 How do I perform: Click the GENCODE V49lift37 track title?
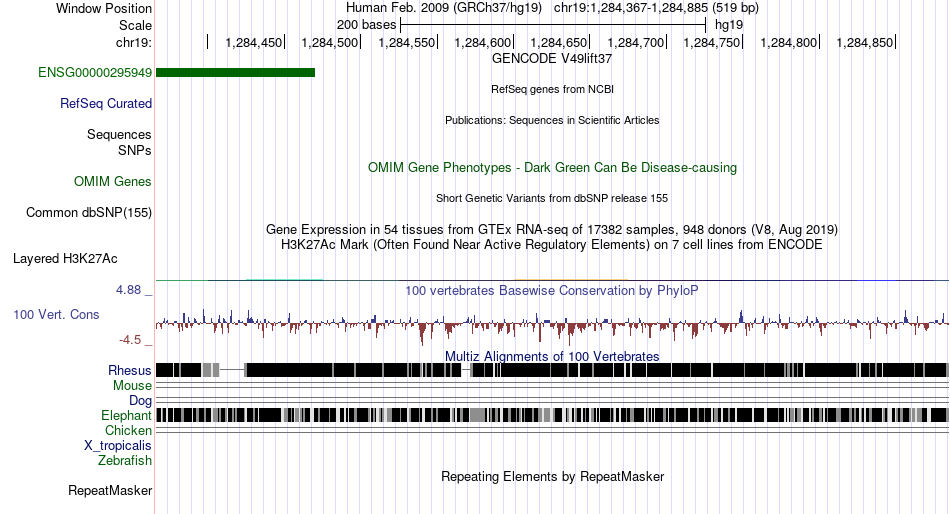pyautogui.click(x=552, y=59)
